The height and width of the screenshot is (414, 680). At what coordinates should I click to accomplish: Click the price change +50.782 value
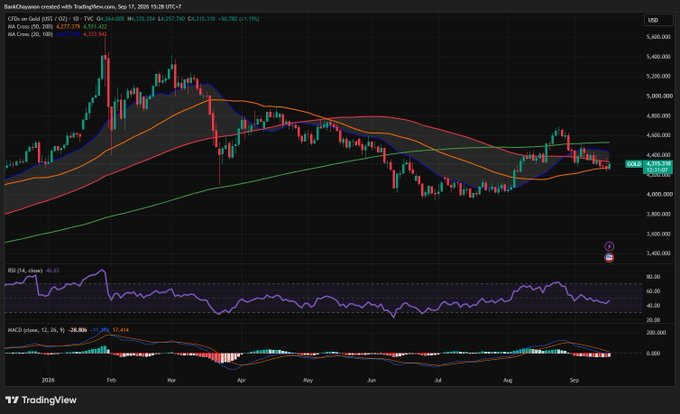click(x=228, y=19)
